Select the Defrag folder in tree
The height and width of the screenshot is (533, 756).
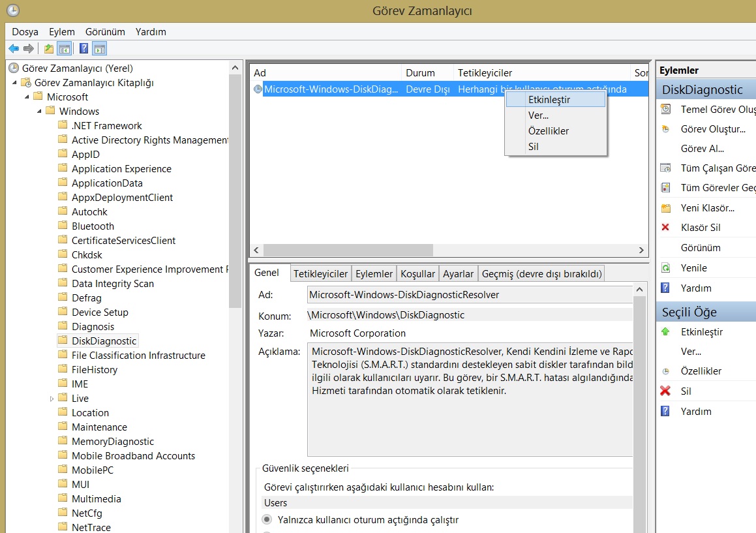pos(86,298)
